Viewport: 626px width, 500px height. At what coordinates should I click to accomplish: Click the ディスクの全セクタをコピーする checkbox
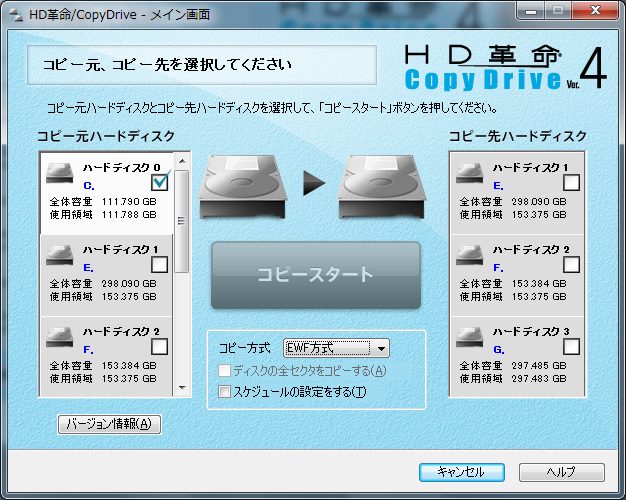point(224,371)
